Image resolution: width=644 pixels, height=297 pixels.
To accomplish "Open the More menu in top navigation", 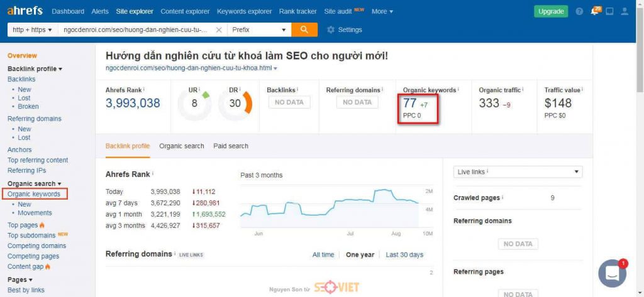I will [382, 11].
